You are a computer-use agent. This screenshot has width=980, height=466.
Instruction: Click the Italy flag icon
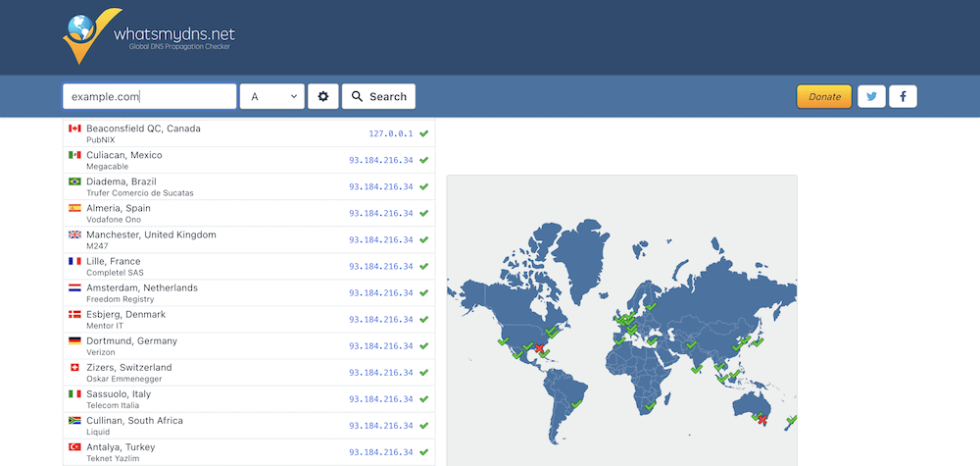point(75,394)
